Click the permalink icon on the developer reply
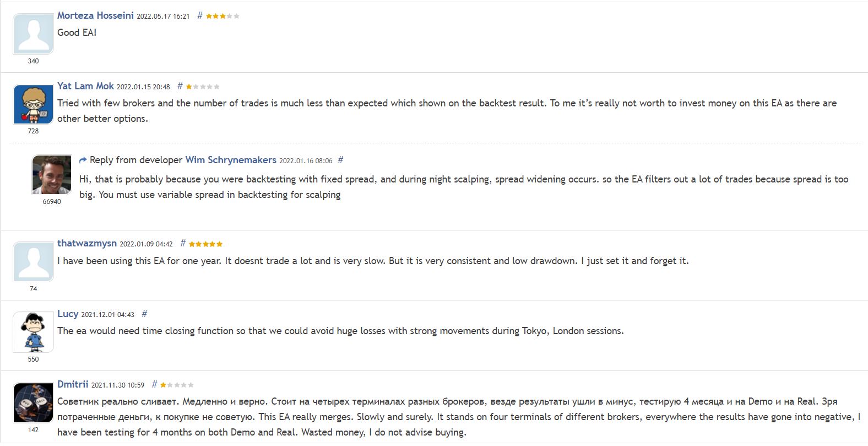 point(340,160)
